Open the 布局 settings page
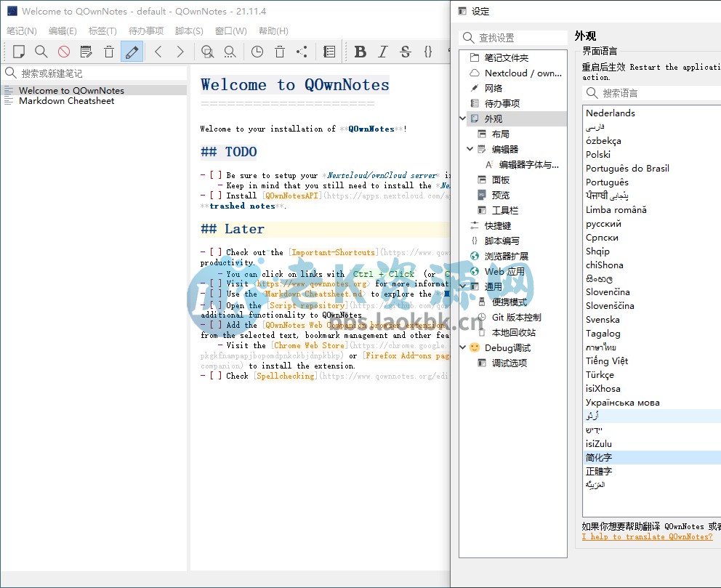 coord(500,134)
